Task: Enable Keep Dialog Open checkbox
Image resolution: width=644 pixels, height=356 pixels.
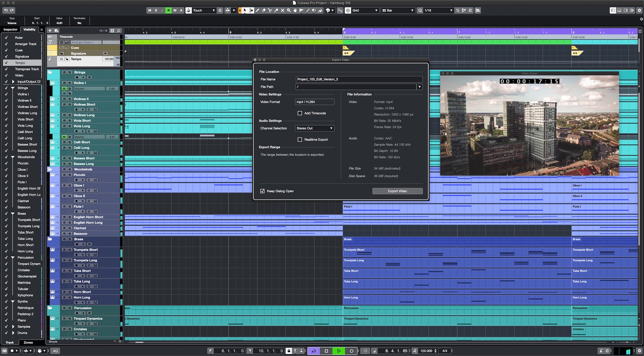Action: pos(262,191)
